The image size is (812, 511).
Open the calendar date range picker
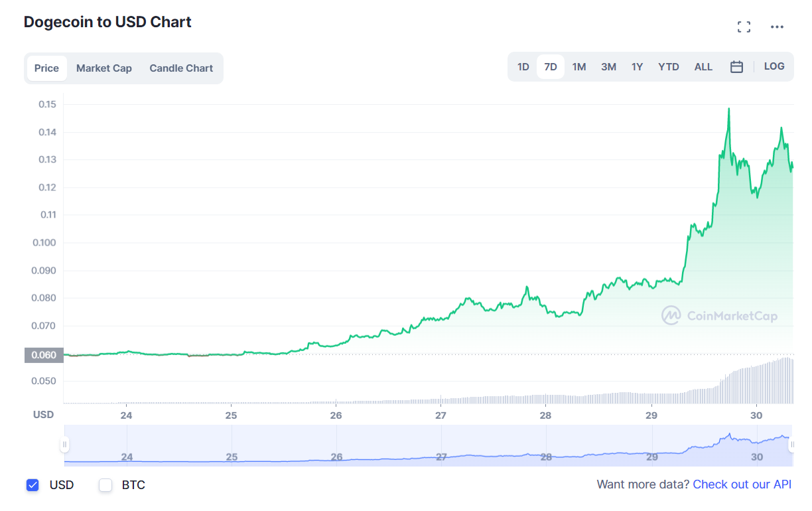coord(736,67)
